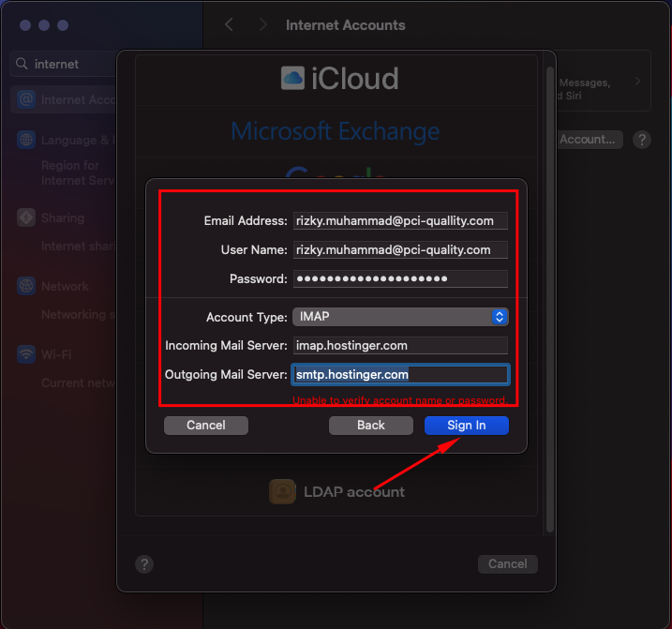672x629 pixels.
Task: Click the provider list vertical scrollbar
Action: point(550,299)
